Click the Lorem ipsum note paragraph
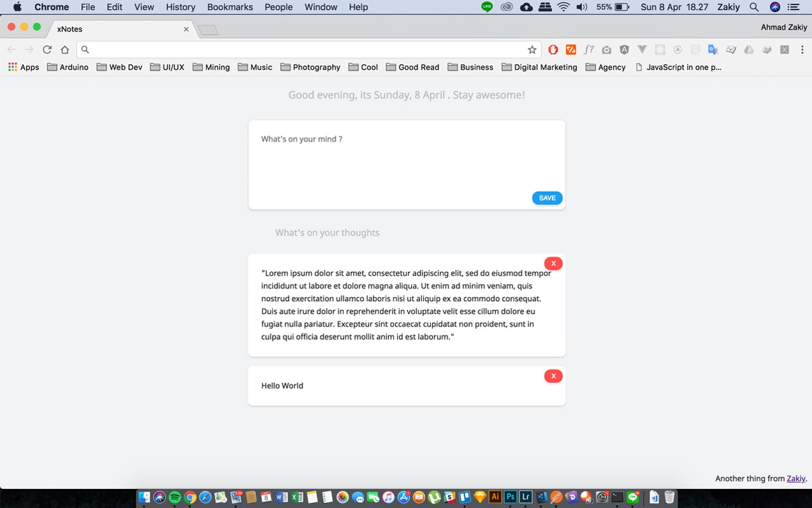Screen dimensions: 812x508 [x=407, y=305]
